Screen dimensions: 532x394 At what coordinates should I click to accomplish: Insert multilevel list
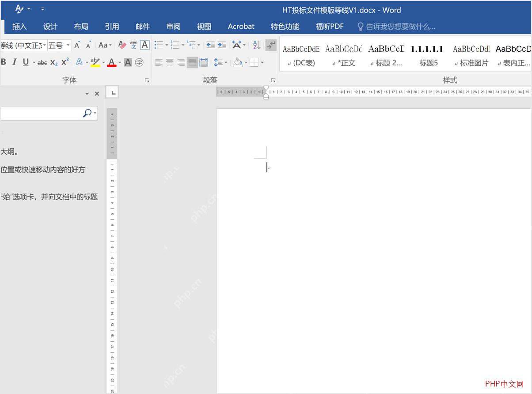(191, 45)
